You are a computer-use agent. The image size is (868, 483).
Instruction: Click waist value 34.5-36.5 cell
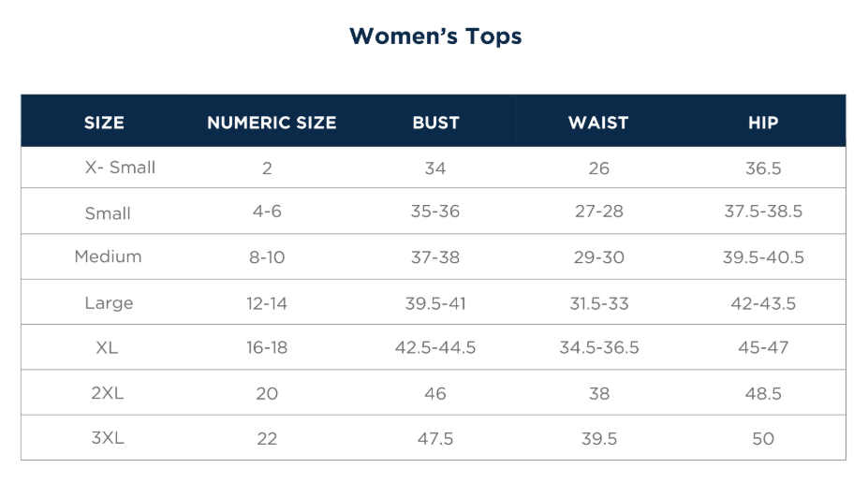click(599, 347)
